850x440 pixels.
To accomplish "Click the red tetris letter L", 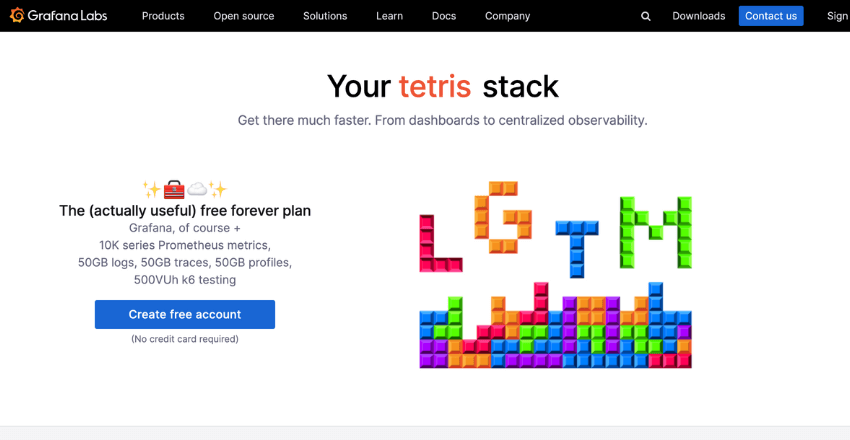I will (x=441, y=243).
